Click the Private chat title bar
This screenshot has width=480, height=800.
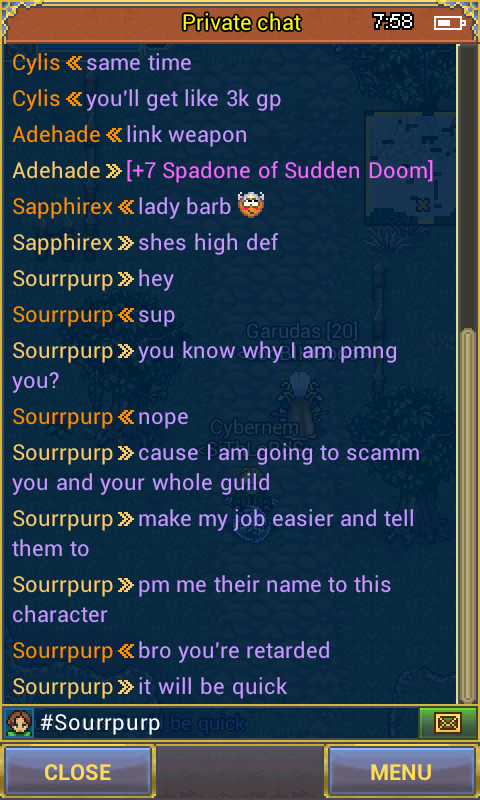(241, 22)
